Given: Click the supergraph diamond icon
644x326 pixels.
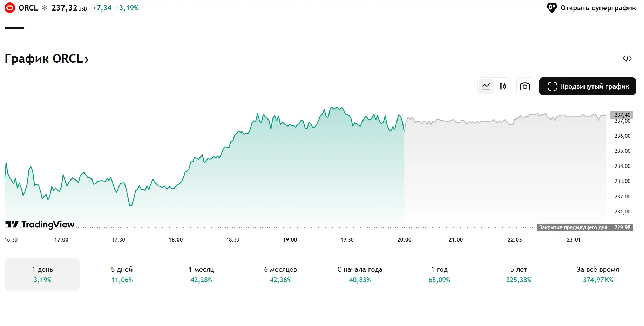Looking at the screenshot, I should pyautogui.click(x=552, y=8).
